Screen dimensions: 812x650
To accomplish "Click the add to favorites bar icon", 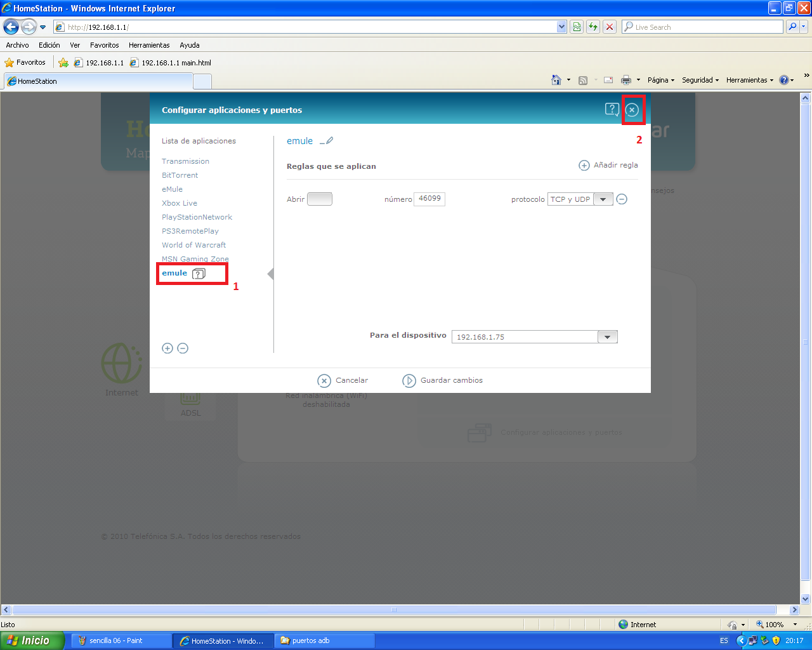I will point(63,62).
